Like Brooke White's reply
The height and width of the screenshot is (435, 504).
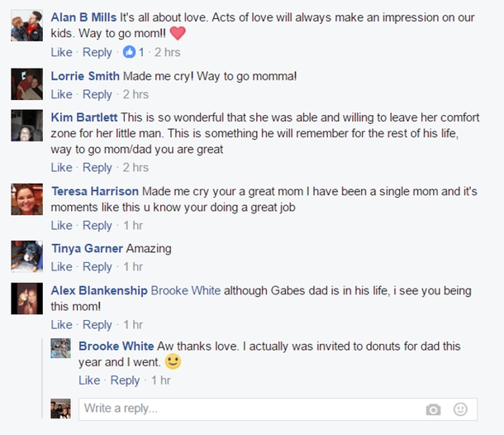pyautogui.click(x=89, y=380)
